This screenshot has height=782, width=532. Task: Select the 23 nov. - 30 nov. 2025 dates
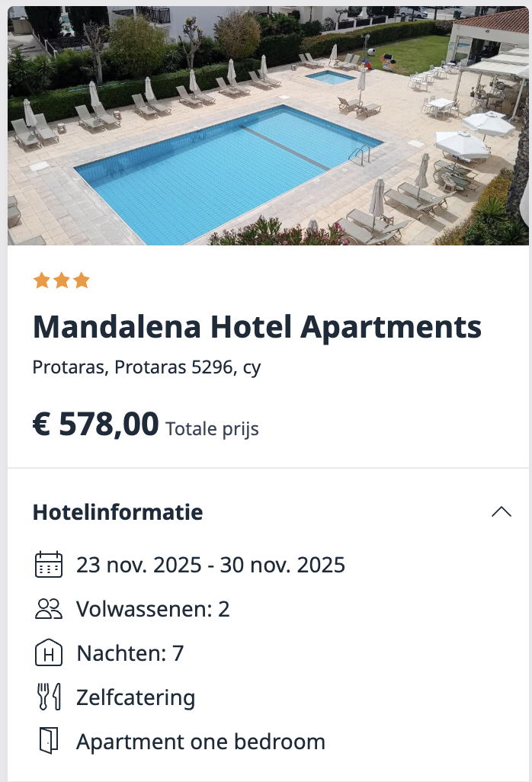tap(210, 565)
